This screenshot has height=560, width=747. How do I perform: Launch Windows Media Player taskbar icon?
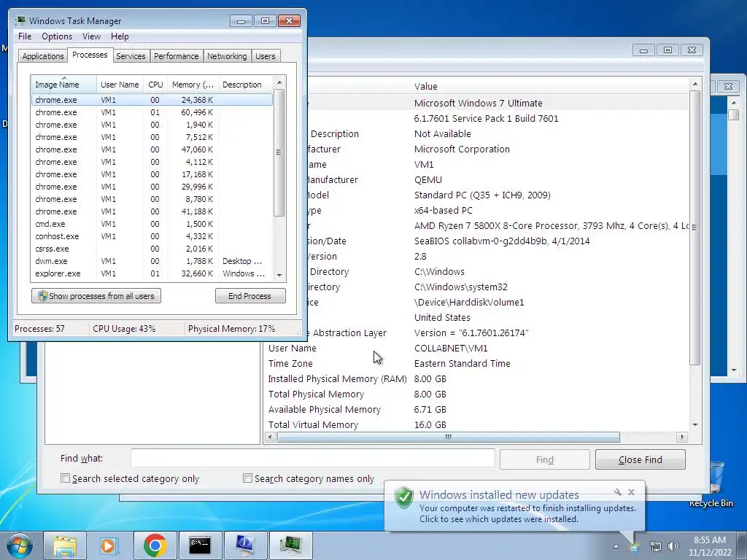point(109,545)
